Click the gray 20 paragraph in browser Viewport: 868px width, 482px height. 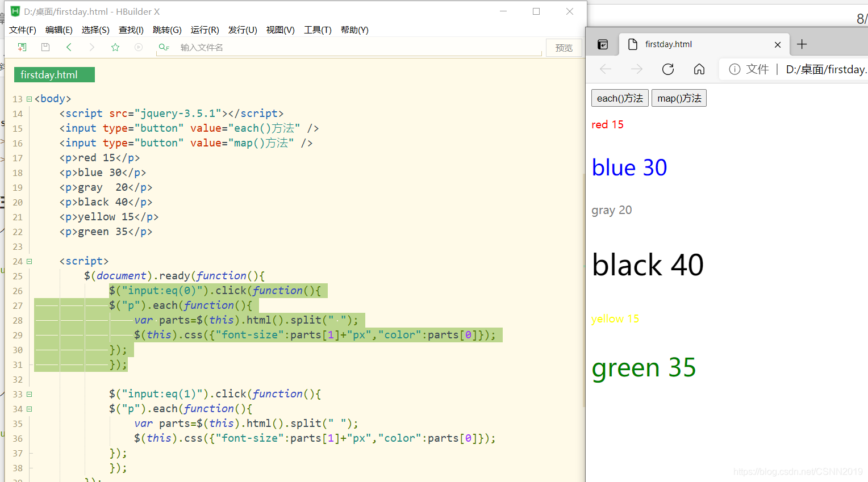(611, 210)
